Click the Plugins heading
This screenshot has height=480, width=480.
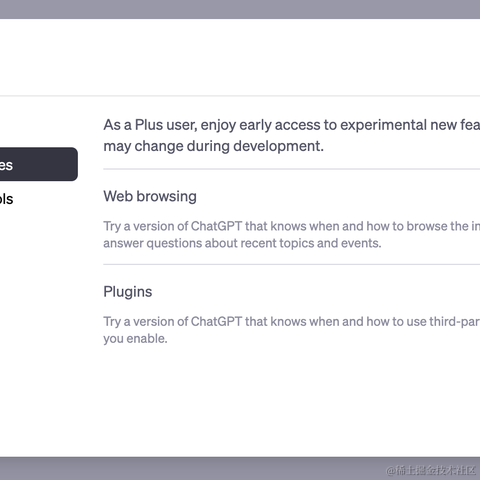pyautogui.click(x=128, y=292)
